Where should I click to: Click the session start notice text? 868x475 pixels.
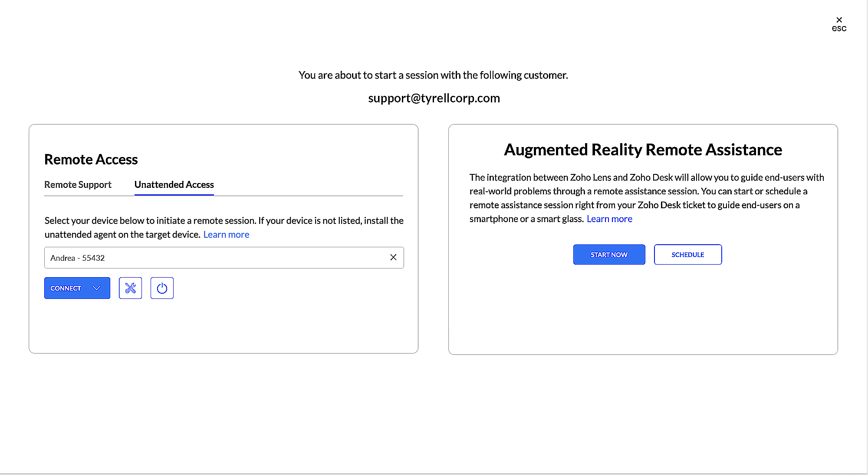433,75
